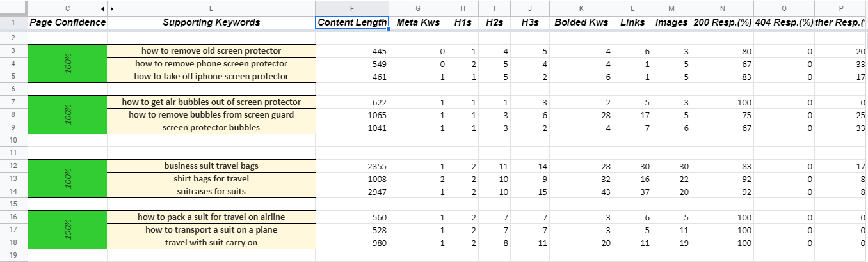This screenshot has width=868, height=262.
Task: Click cell 'how to remove old screen protector'
Action: 211,51
